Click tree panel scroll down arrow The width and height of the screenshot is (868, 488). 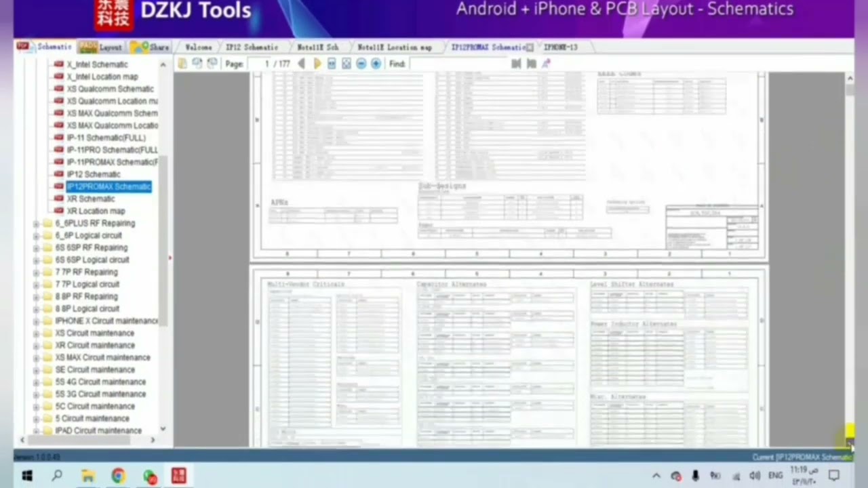click(163, 429)
